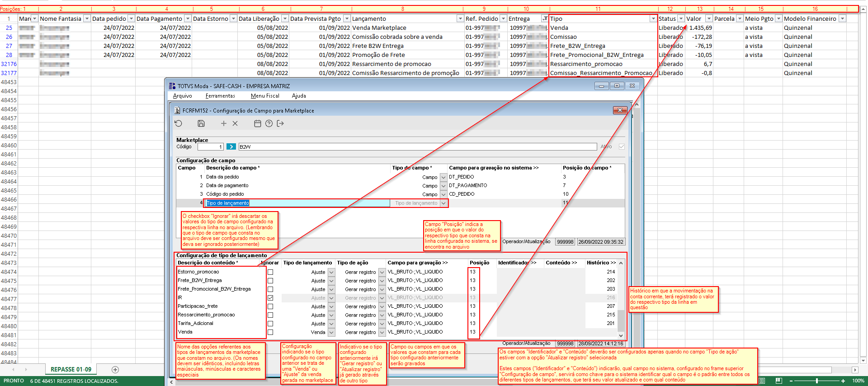Image resolution: width=868 pixels, height=386 pixels.
Task: Click 'Campo para gravação no sistema >>' header
Action: tap(494, 168)
